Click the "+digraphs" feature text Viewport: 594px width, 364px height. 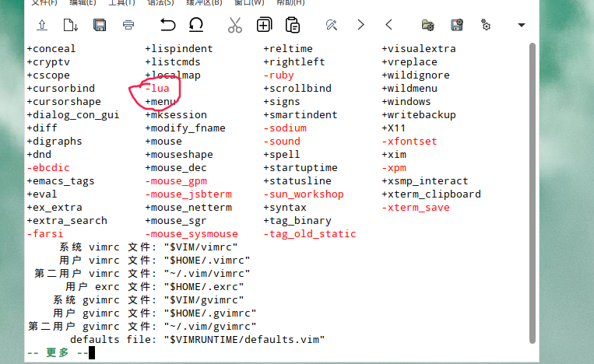pyautogui.click(x=54, y=141)
